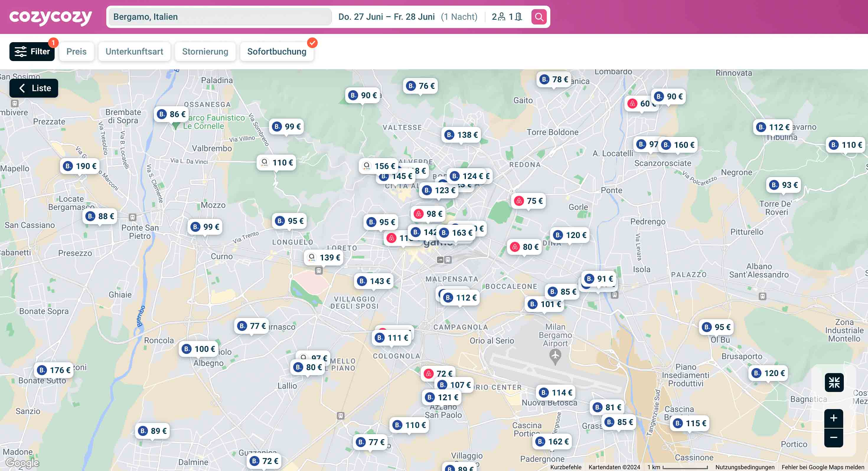Select the Booking 160 € map marker

click(x=678, y=145)
